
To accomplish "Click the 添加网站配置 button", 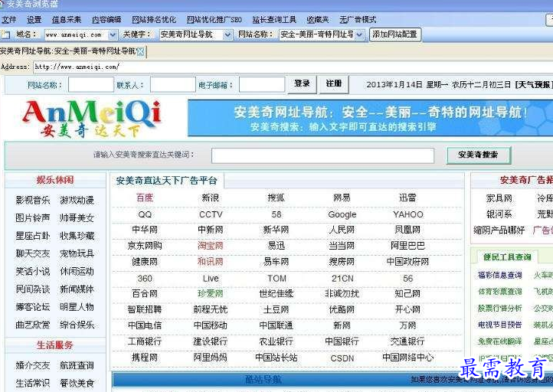I will click(x=395, y=34).
